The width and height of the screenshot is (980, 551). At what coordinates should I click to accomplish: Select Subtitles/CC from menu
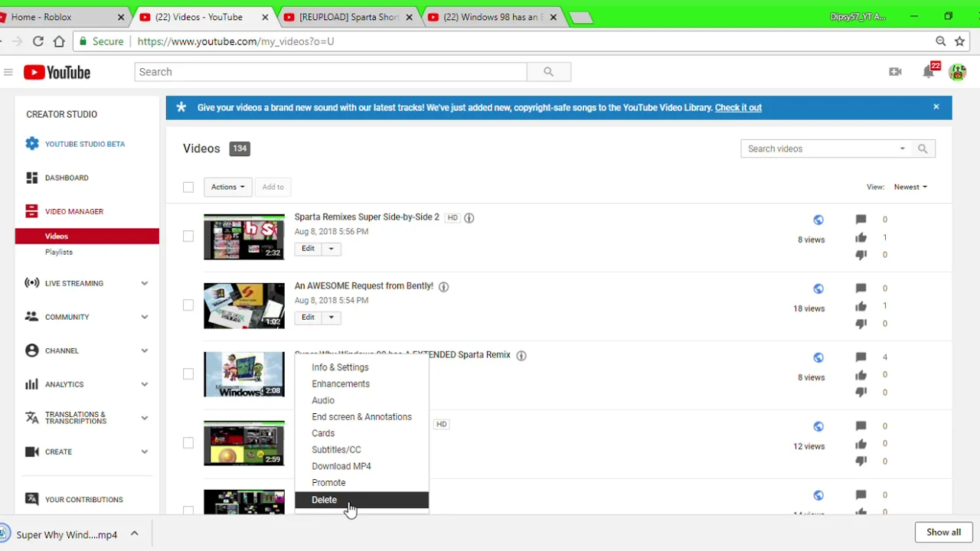[361, 450]
